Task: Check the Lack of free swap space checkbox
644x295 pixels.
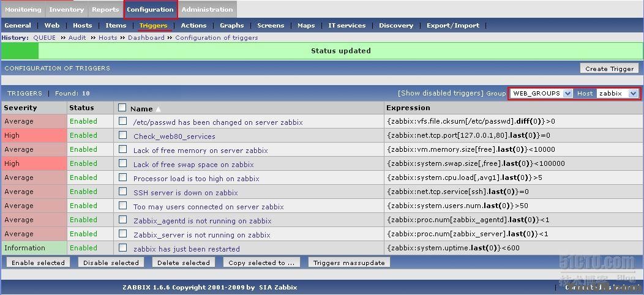Action: [x=123, y=163]
